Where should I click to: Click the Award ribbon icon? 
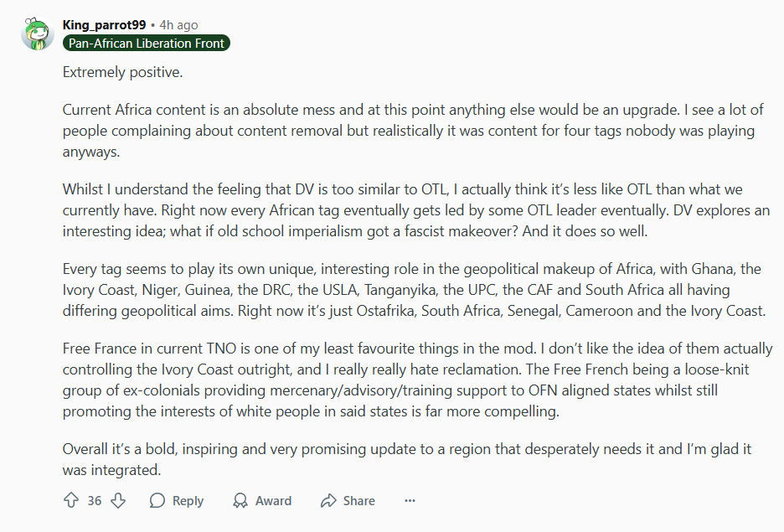click(240, 500)
